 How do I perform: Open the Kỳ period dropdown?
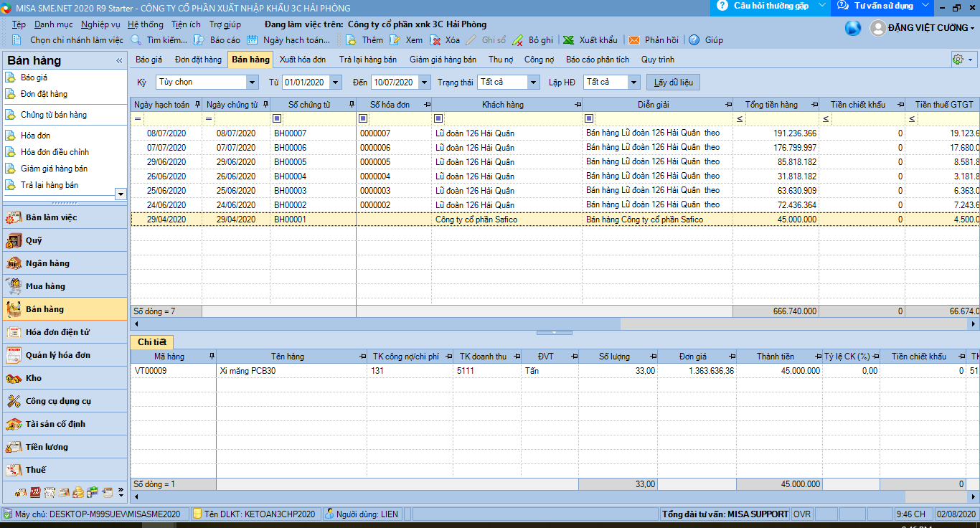251,82
